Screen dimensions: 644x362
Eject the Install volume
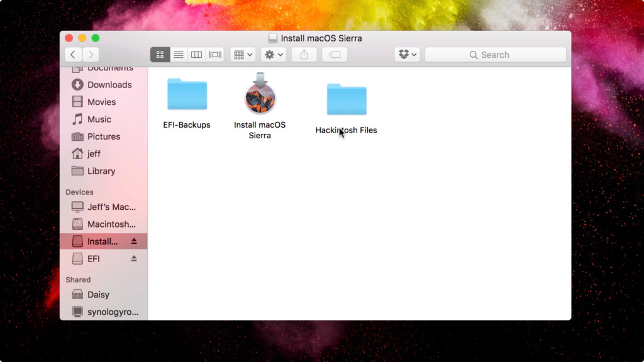click(x=134, y=241)
